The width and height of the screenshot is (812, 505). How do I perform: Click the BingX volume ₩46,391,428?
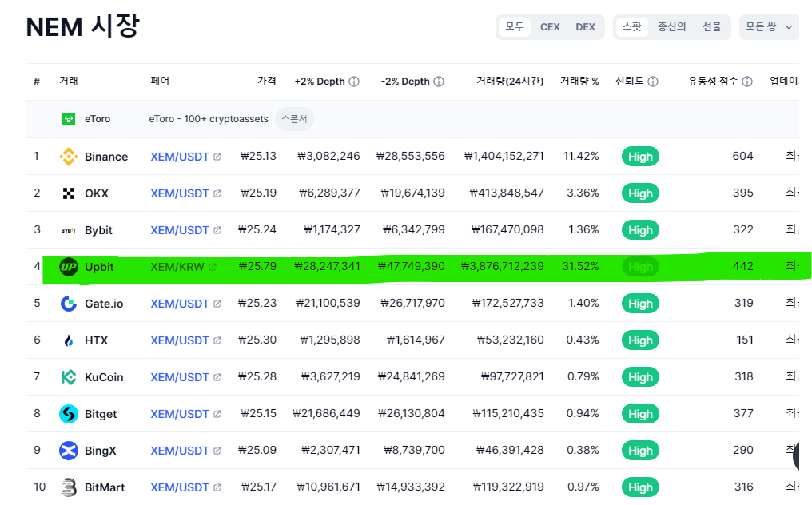510,450
